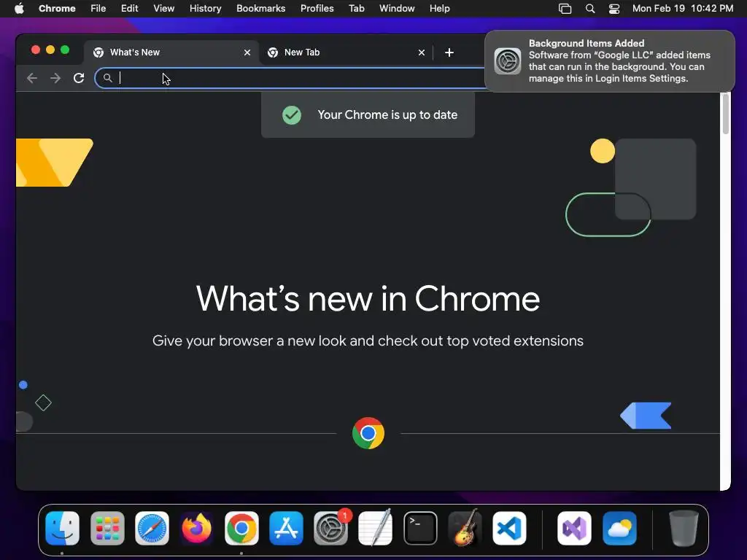
Task: Open the View menu
Action: click(164, 9)
